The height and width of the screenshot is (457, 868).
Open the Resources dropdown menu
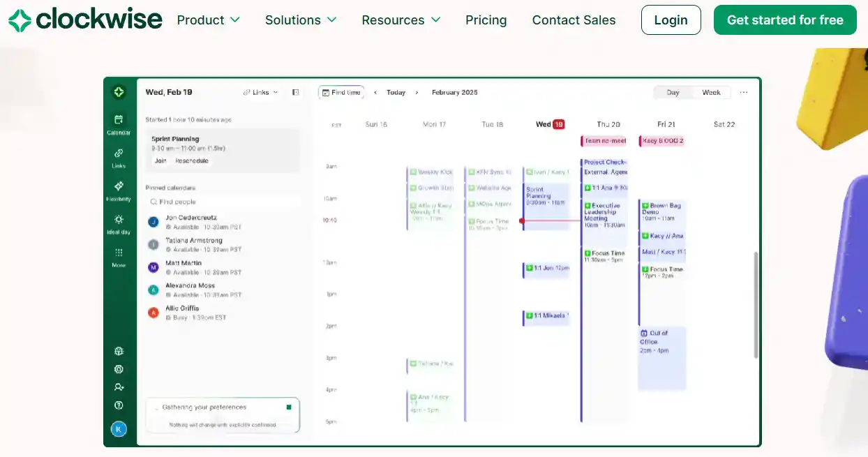pos(401,20)
